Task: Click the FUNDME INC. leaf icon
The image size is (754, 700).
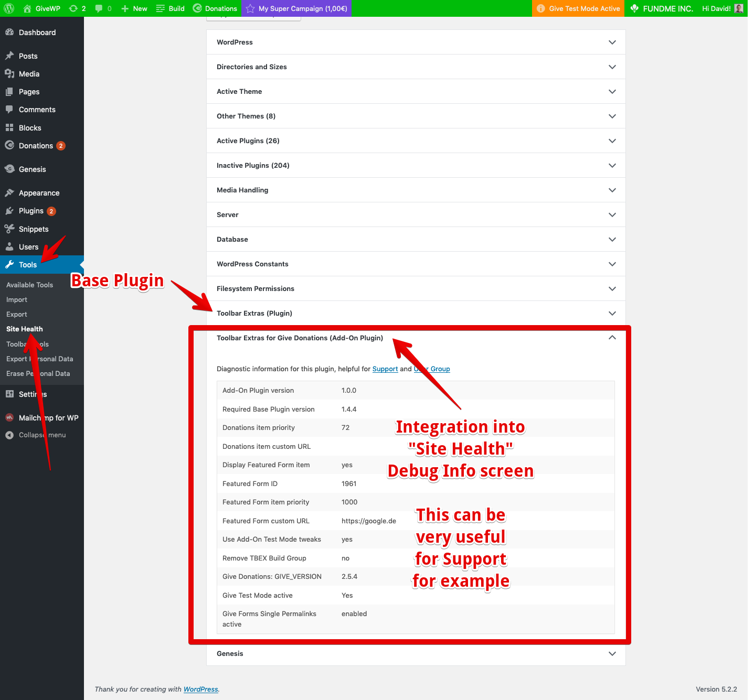Action: click(x=634, y=8)
